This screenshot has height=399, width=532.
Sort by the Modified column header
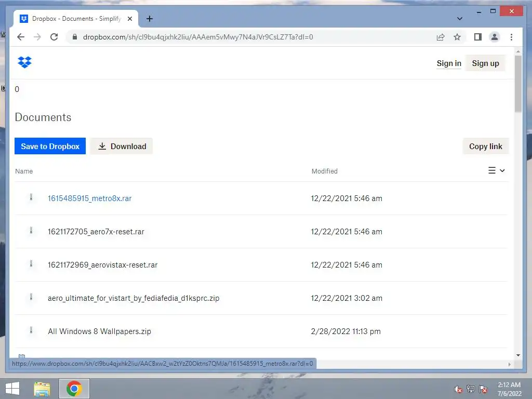click(x=324, y=171)
